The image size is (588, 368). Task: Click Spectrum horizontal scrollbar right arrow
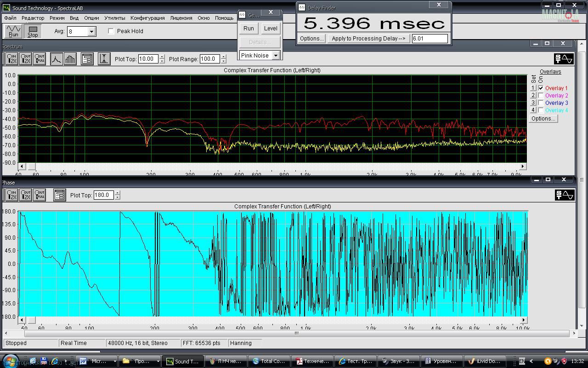523,166
